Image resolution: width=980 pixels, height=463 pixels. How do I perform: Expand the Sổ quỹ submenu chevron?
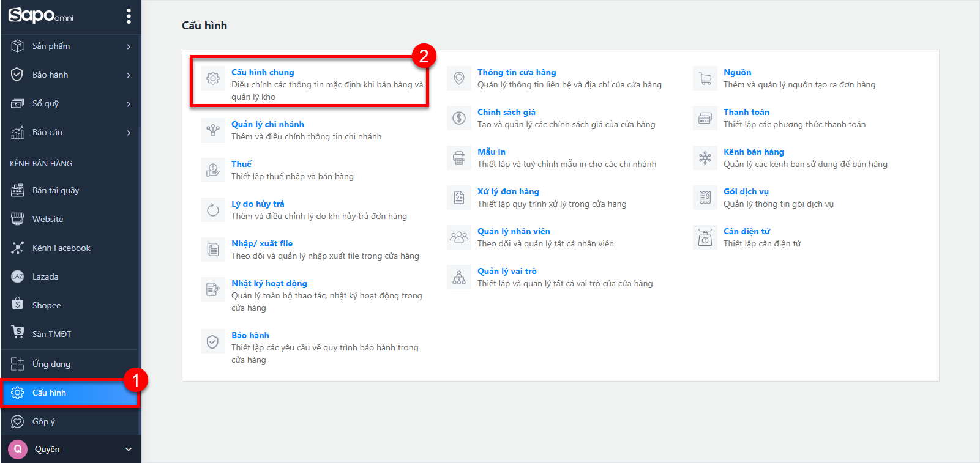coord(129,104)
